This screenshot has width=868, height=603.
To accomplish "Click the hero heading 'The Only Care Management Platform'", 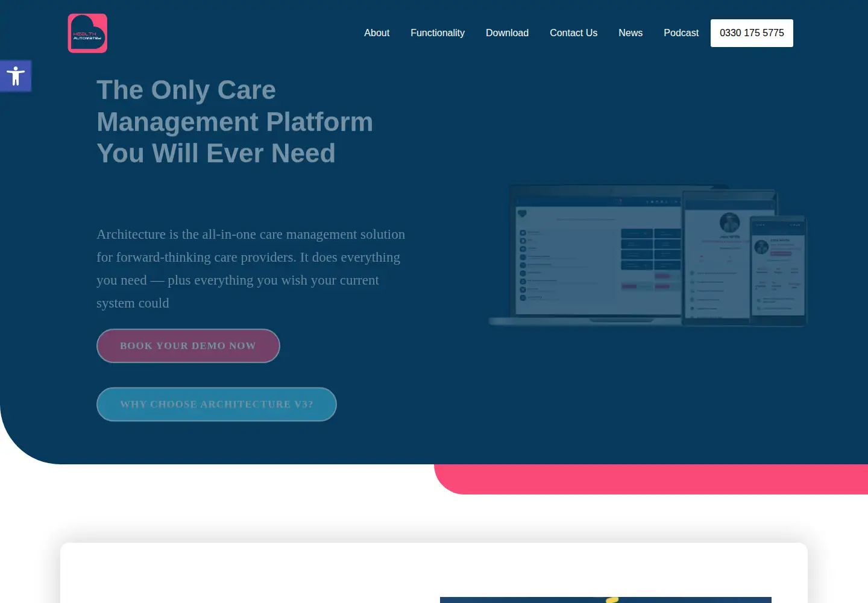I will pos(235,122).
